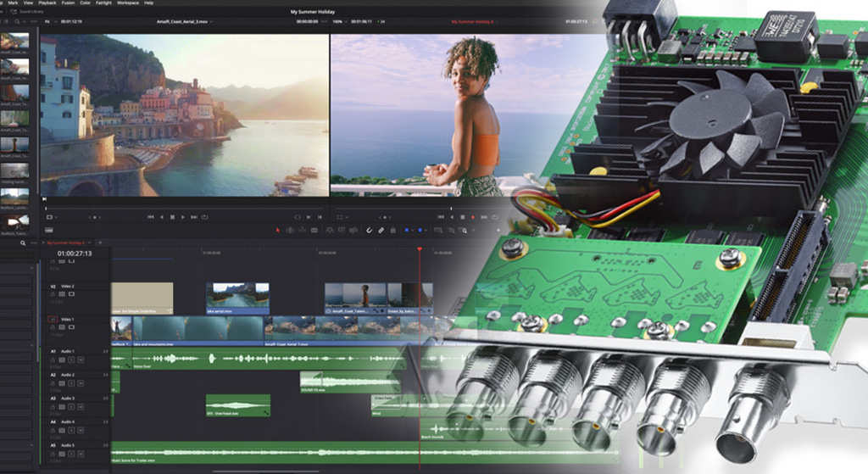The width and height of the screenshot is (868, 474).
Task: Click the custom zoom magnifier icon
Action: click(x=464, y=231)
